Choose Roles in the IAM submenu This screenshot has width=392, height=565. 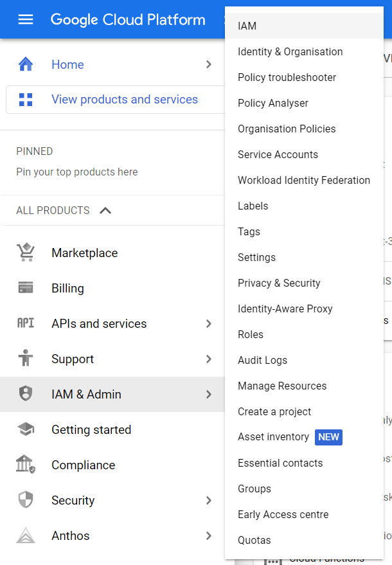tap(251, 334)
